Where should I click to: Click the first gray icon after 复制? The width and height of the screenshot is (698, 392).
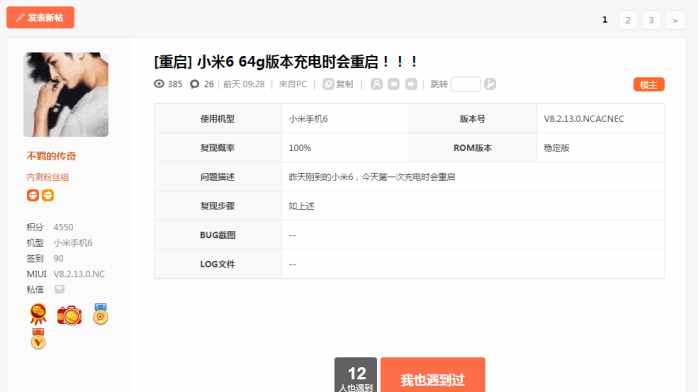click(376, 84)
